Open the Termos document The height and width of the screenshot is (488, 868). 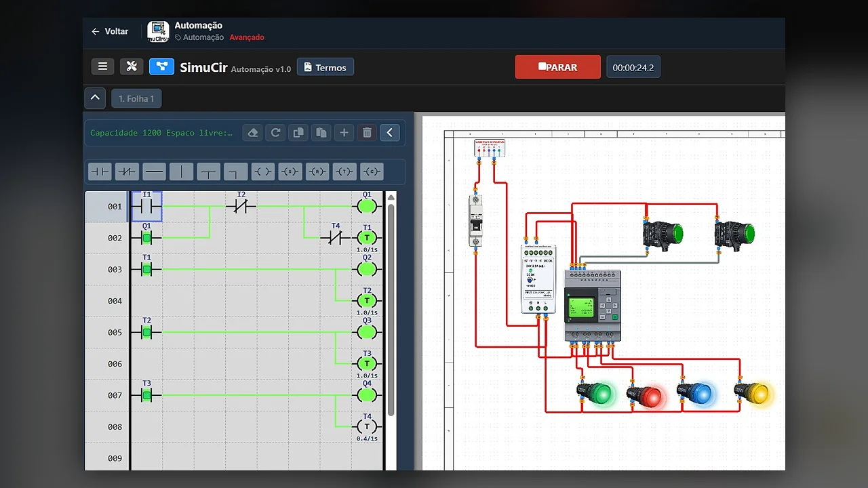point(325,67)
